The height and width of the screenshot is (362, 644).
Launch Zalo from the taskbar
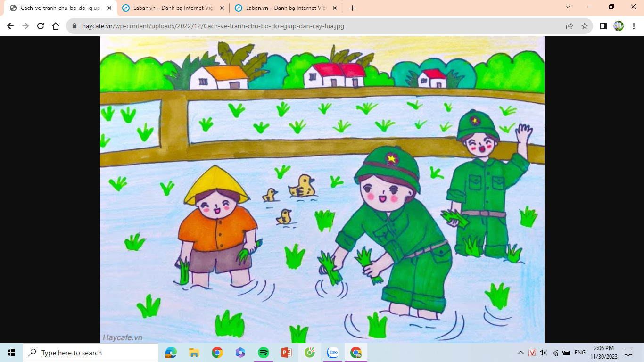(333, 353)
